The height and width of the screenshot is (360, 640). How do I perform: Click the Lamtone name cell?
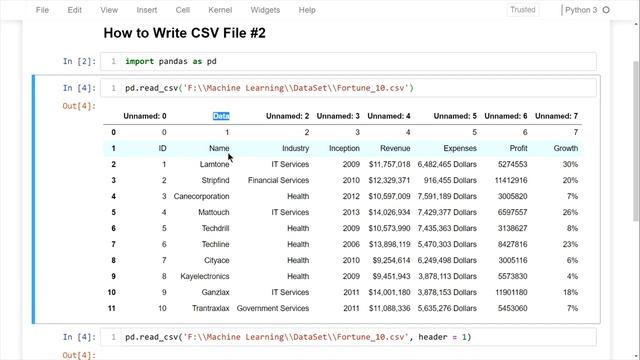214,164
